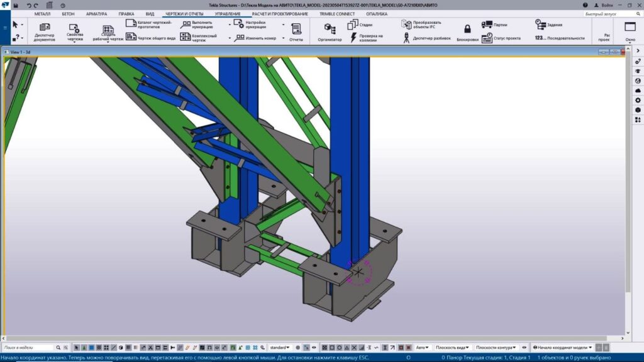This screenshot has width=644, height=362.
Task: Toggle the eye icon beside contour planes
Action: (525, 348)
